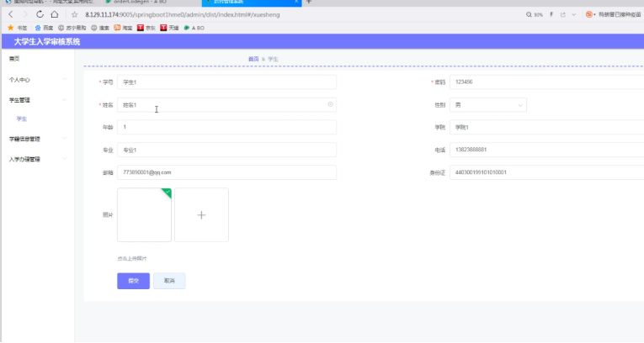Click the 密码 input field
This screenshot has height=343, width=644.
coord(546,82)
